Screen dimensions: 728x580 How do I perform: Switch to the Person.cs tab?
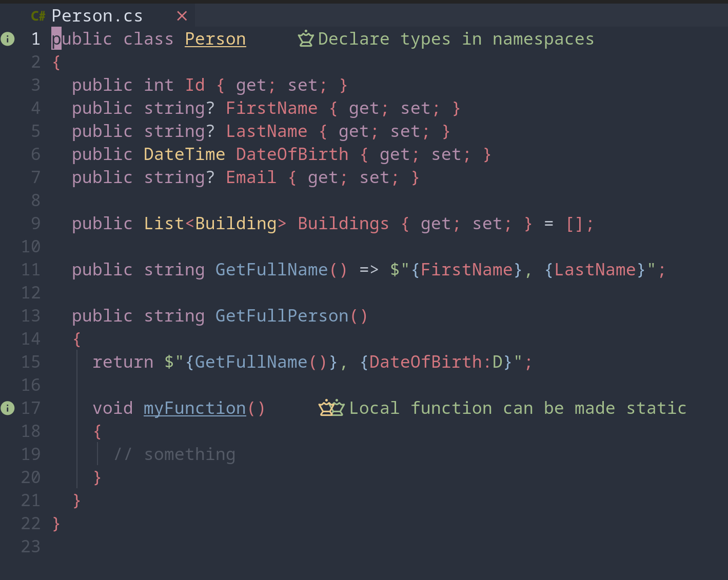(x=97, y=16)
